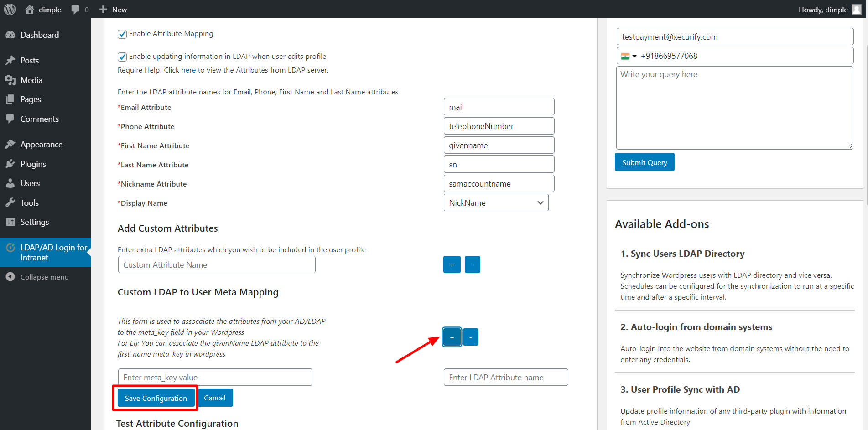Viewport: 868px width, 430px height.
Task: Open Pages via its sidebar icon
Action: pos(11,99)
